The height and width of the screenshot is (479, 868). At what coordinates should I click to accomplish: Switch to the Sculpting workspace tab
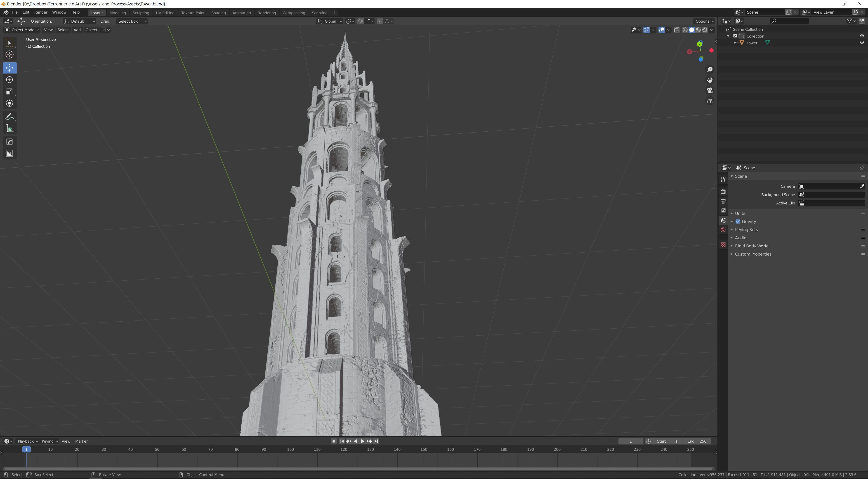pos(141,13)
